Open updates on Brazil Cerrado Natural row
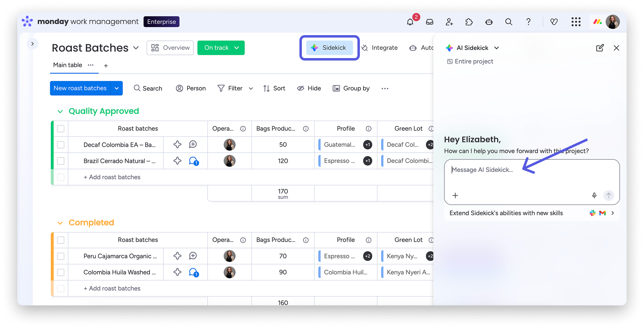Viewport: 644px width, 328px height. [x=194, y=161]
